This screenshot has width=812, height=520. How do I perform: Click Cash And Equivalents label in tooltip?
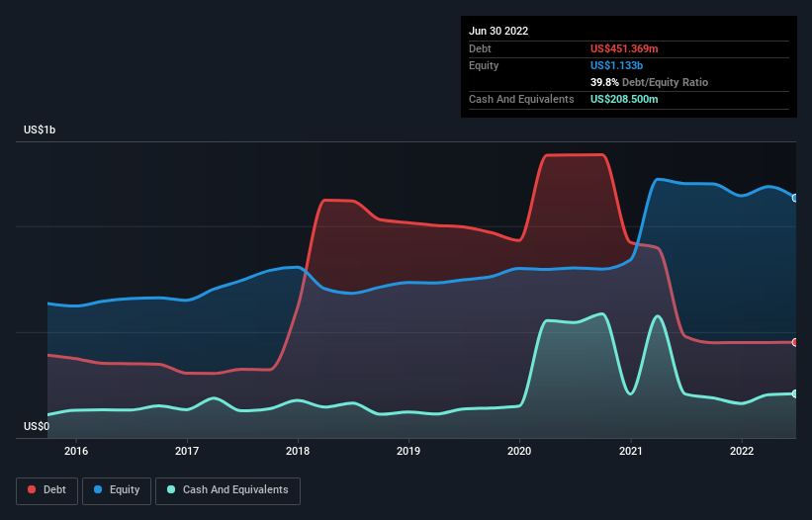(x=521, y=99)
